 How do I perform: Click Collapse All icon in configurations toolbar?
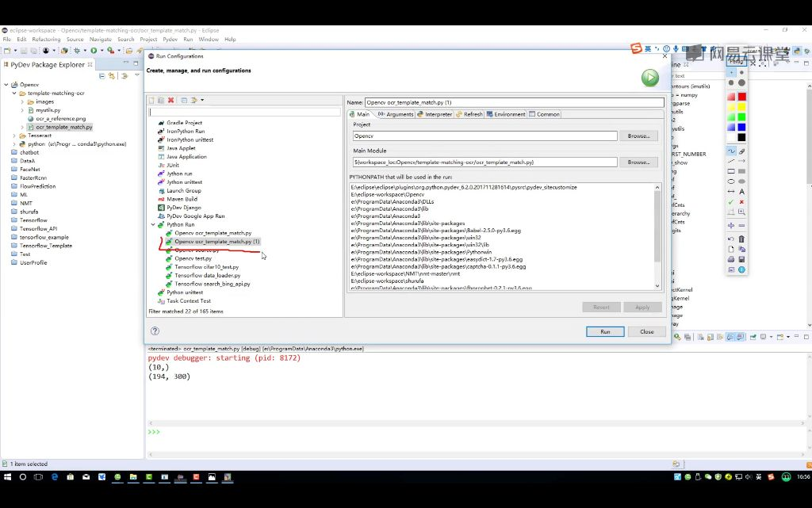coord(184,101)
